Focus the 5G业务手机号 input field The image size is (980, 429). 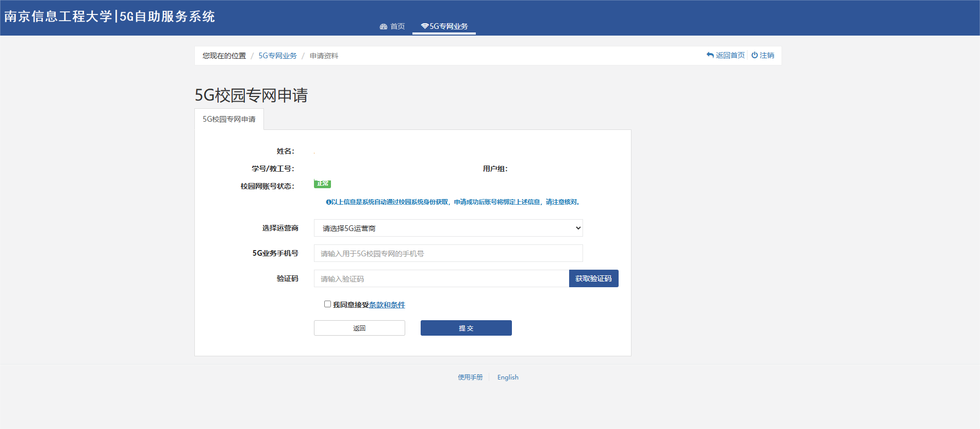[447, 253]
